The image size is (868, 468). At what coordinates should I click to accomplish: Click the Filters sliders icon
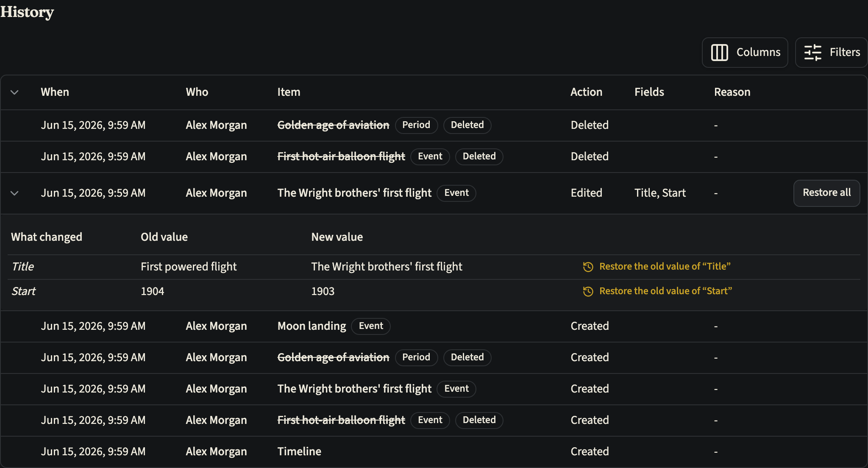pos(812,53)
